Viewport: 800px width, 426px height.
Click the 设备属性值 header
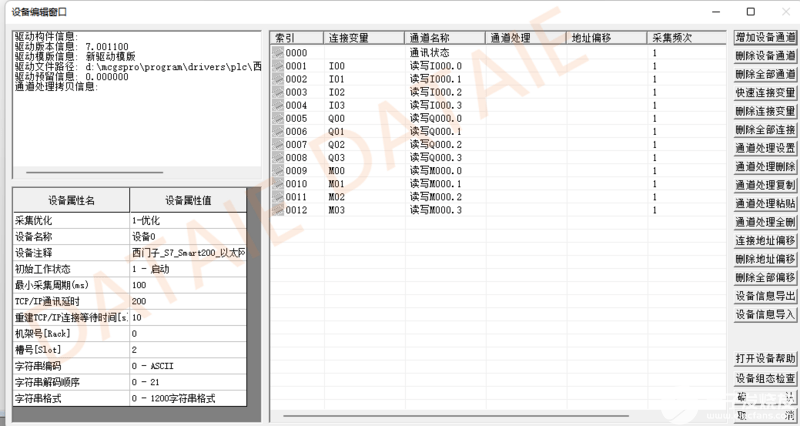[x=188, y=201]
